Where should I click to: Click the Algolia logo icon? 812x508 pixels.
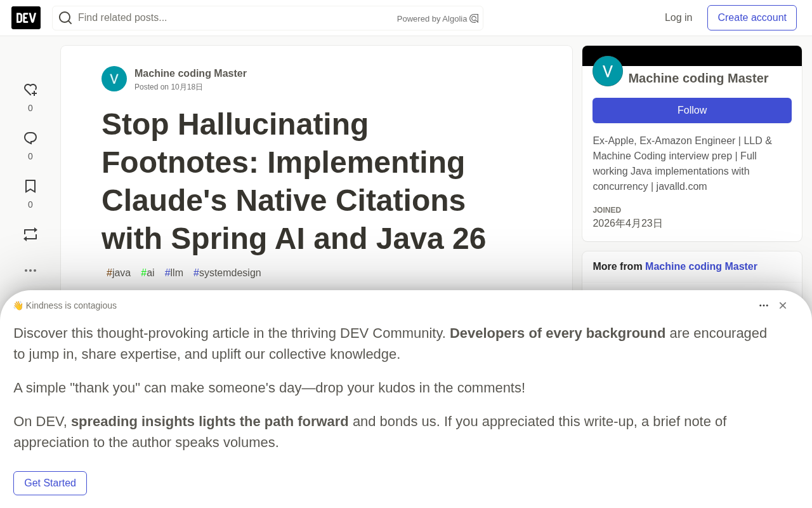(x=474, y=18)
